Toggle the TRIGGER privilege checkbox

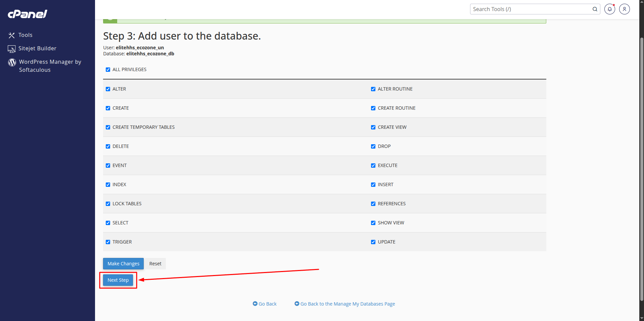pos(108,242)
